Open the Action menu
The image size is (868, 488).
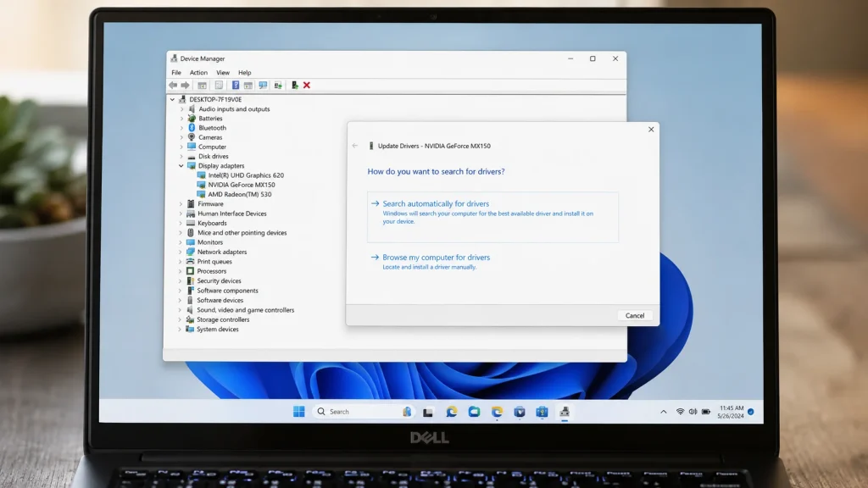(x=198, y=73)
